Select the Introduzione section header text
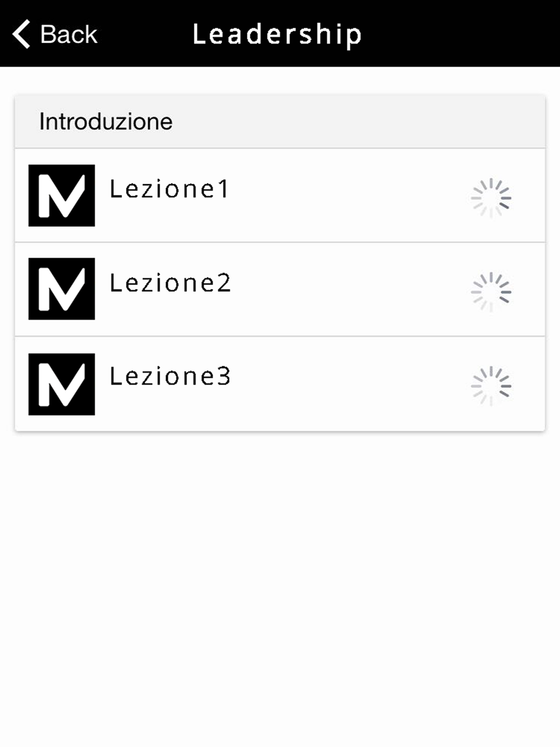 tap(106, 122)
